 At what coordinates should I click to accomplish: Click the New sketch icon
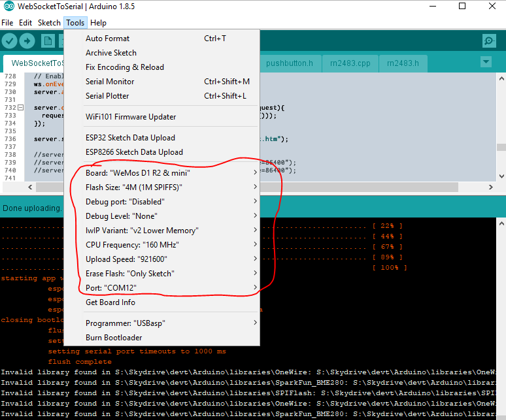coord(48,41)
